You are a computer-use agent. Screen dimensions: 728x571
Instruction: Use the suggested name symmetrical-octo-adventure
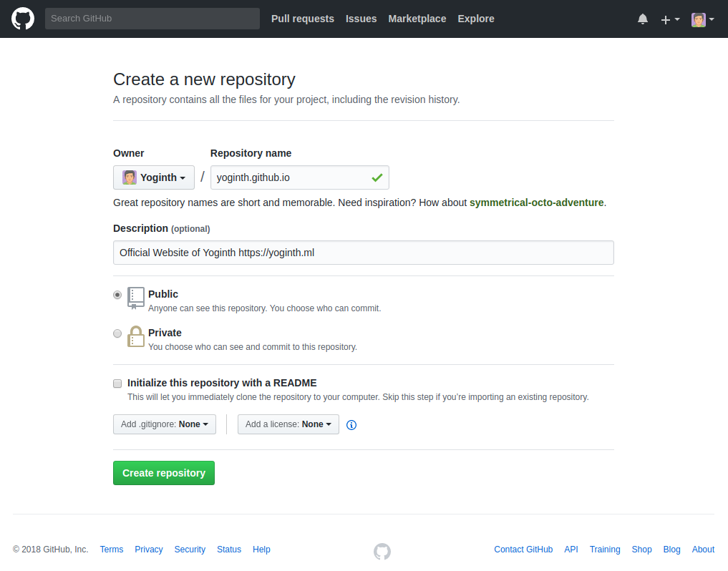[537, 202]
